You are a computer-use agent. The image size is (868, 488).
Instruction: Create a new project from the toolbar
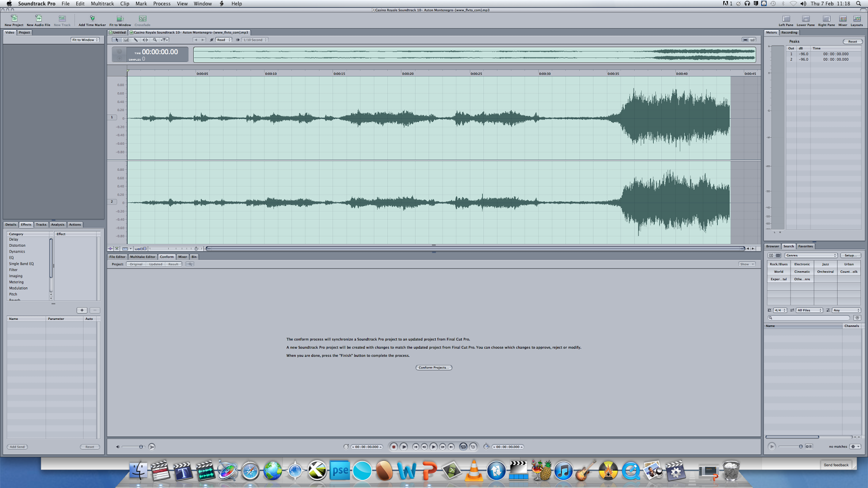pyautogui.click(x=14, y=21)
